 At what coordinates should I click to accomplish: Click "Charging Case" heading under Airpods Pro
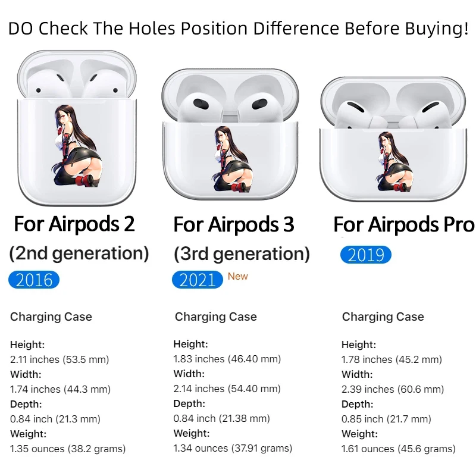tap(383, 317)
